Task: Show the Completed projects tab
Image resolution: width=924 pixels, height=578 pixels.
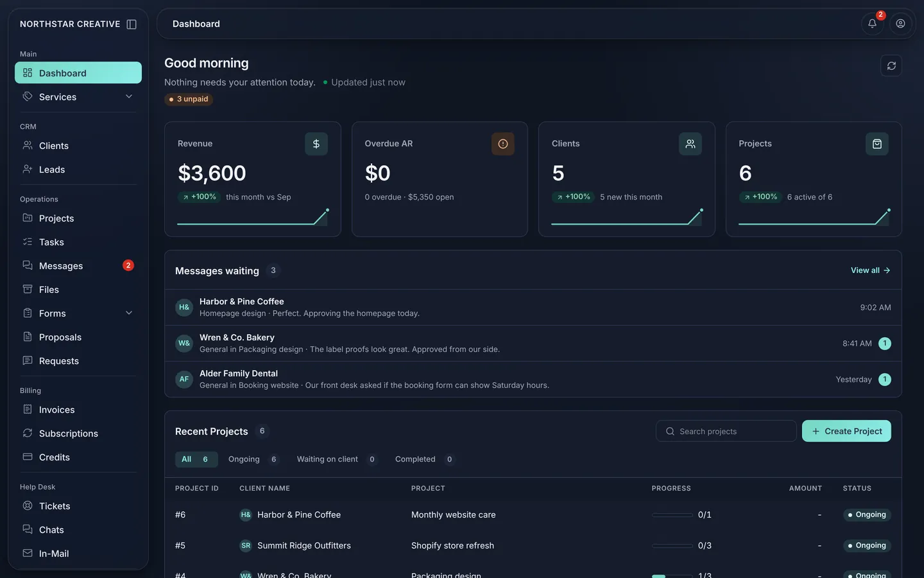Action: [425, 459]
